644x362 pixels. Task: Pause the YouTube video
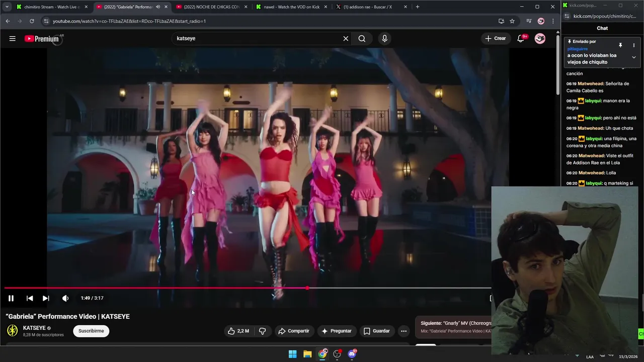pos(11,298)
